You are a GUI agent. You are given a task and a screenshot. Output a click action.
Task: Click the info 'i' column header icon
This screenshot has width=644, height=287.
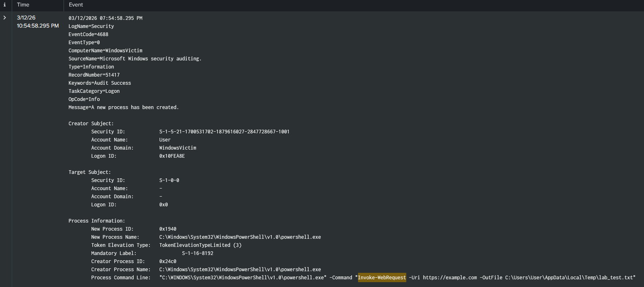tap(5, 5)
